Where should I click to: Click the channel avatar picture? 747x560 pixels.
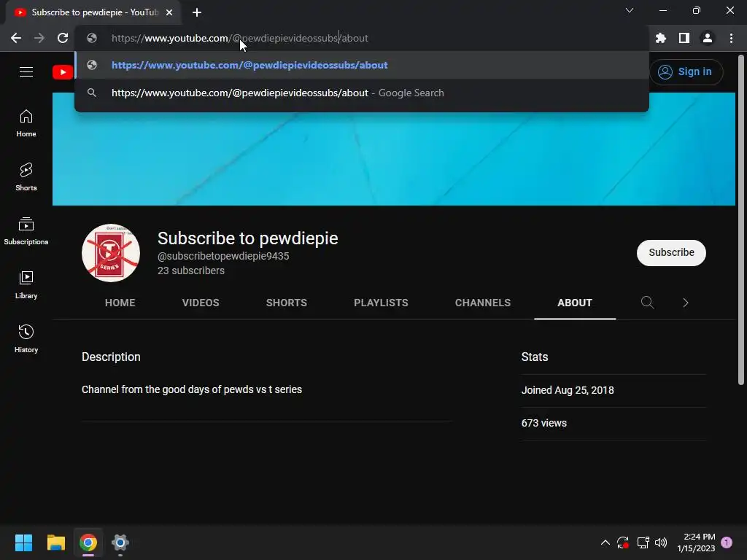pos(111,253)
